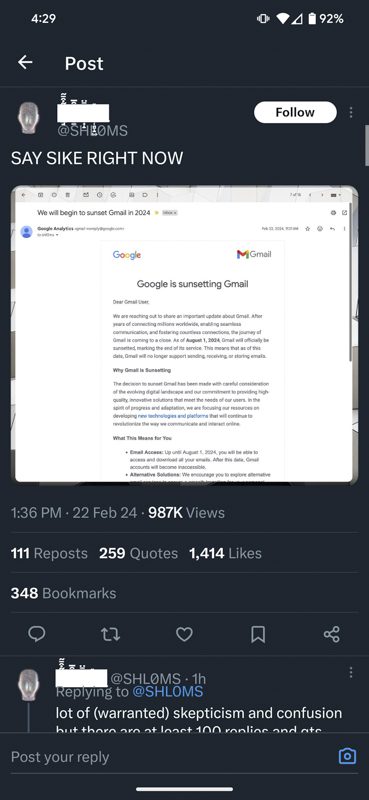The image size is (369, 800).
Task: Open the Gmail sunsetting email screenshot
Action: (184, 334)
